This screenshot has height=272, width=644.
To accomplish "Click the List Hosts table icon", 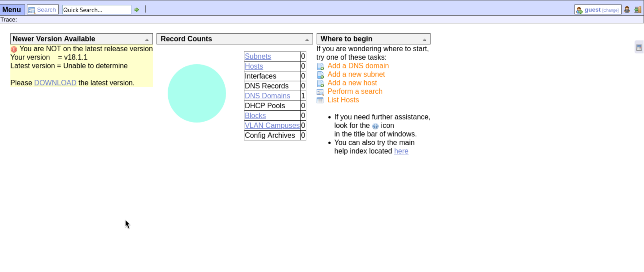I will [320, 101].
